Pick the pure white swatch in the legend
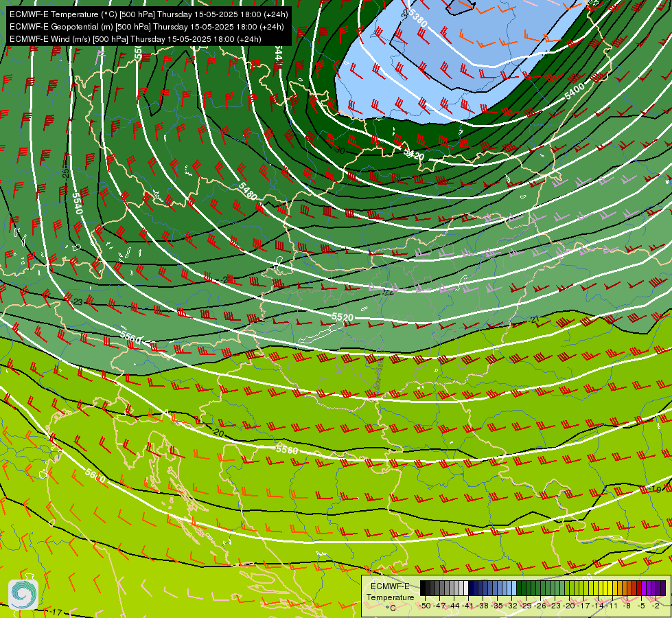Screen dimensions: 672x618 (x=466, y=588)
